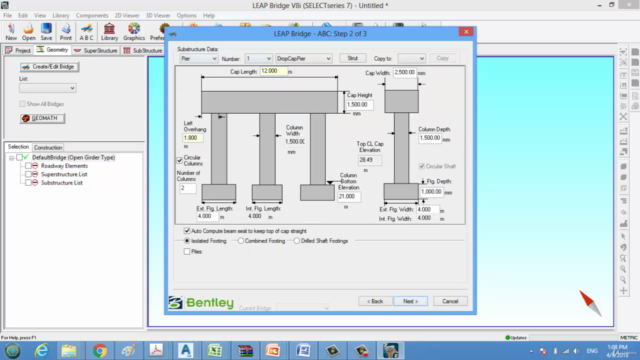Viewport: 640px width, 360px height.
Task: Open the DropCapPier type dropdown
Action: pos(303,59)
